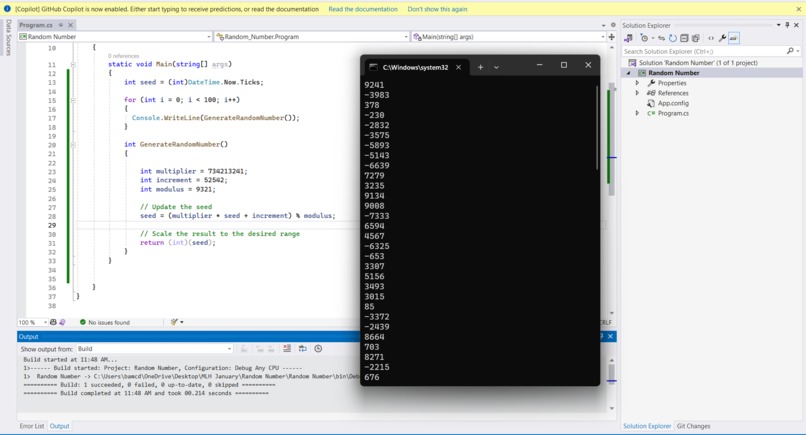
Task: Click the console window vertical scrollbar
Action: (x=597, y=128)
